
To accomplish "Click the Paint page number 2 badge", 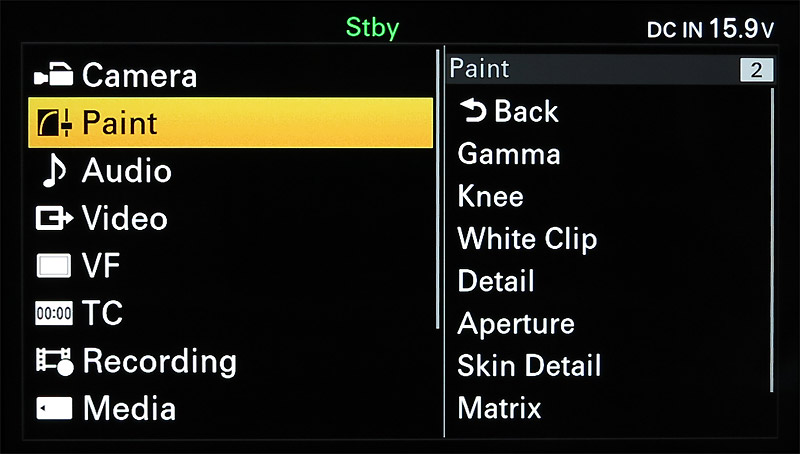I will [x=756, y=70].
